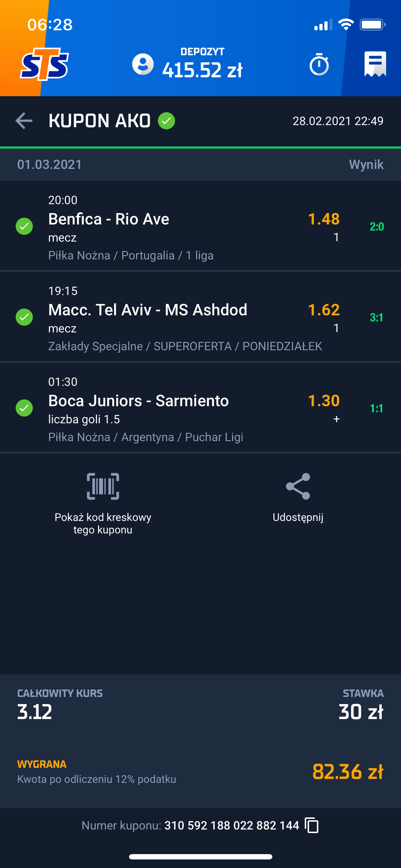Select the coupon number 310 592 188 022 882 144
Viewport: 401px width, 868px height.
click(x=232, y=826)
